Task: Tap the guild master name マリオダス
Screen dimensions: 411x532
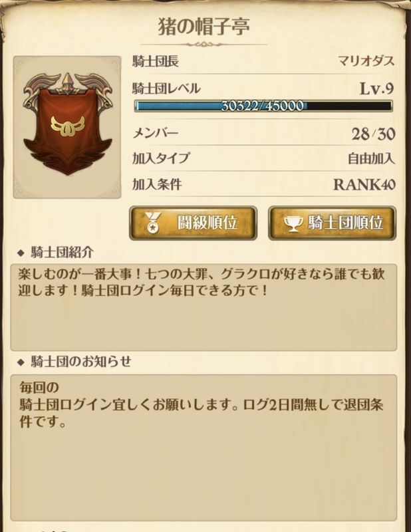Action: (366, 61)
